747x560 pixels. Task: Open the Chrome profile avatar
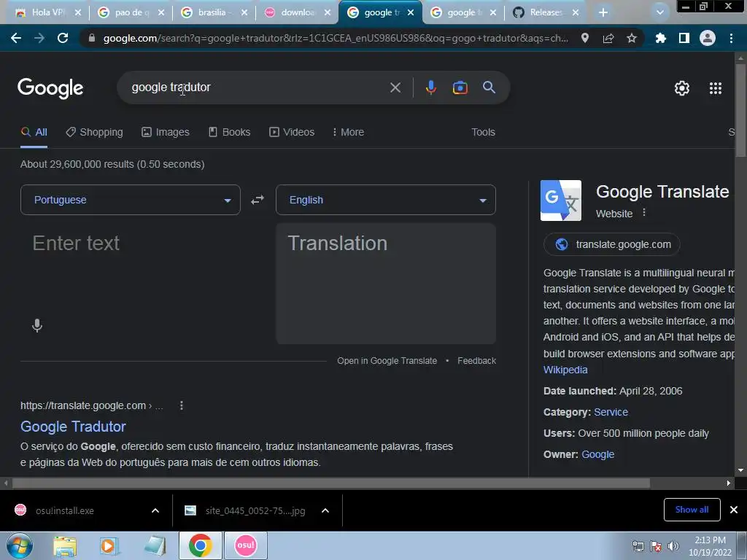[x=708, y=38]
